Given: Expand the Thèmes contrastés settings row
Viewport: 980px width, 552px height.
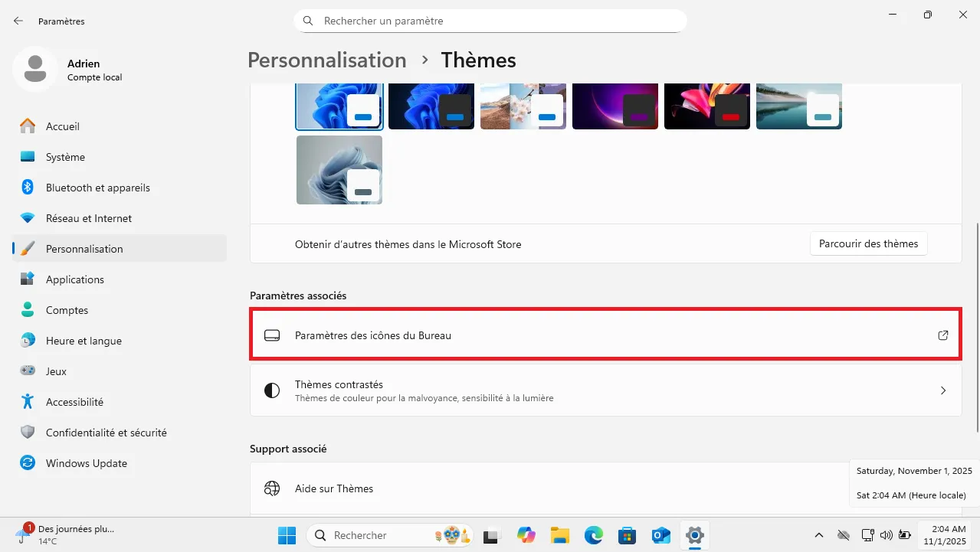Looking at the screenshot, I should click(605, 390).
